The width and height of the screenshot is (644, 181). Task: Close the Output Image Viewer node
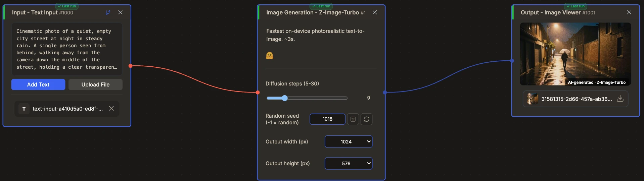point(629,12)
